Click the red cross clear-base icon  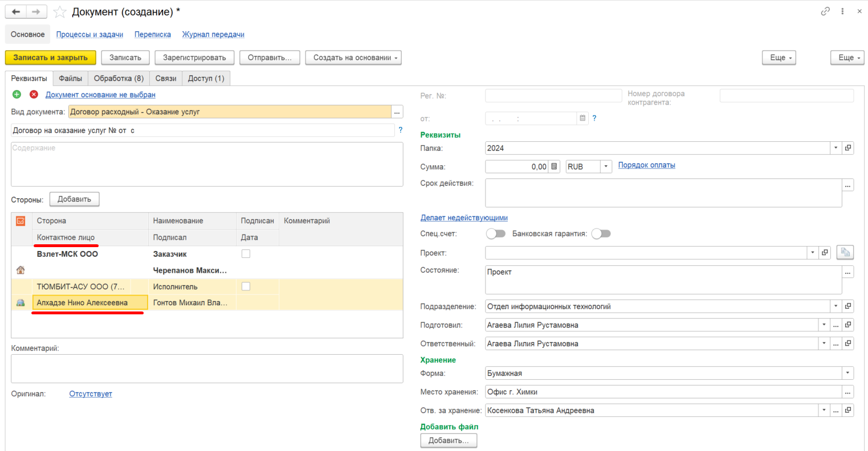34,95
